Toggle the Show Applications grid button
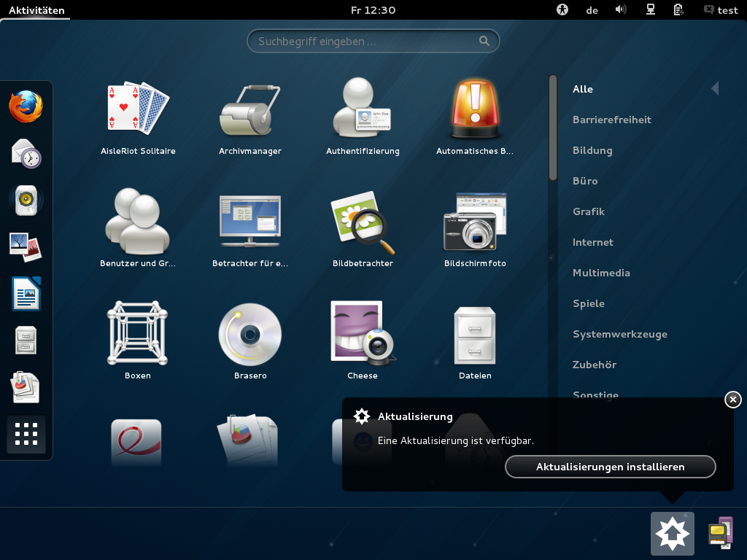Screen dimensions: 747x560 [x=26, y=434]
